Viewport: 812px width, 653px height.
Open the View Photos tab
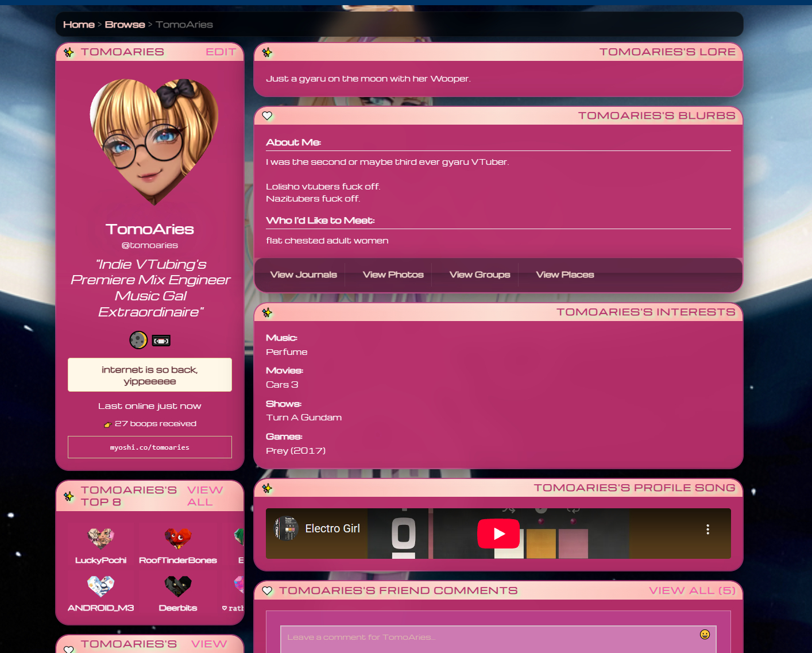coord(393,275)
